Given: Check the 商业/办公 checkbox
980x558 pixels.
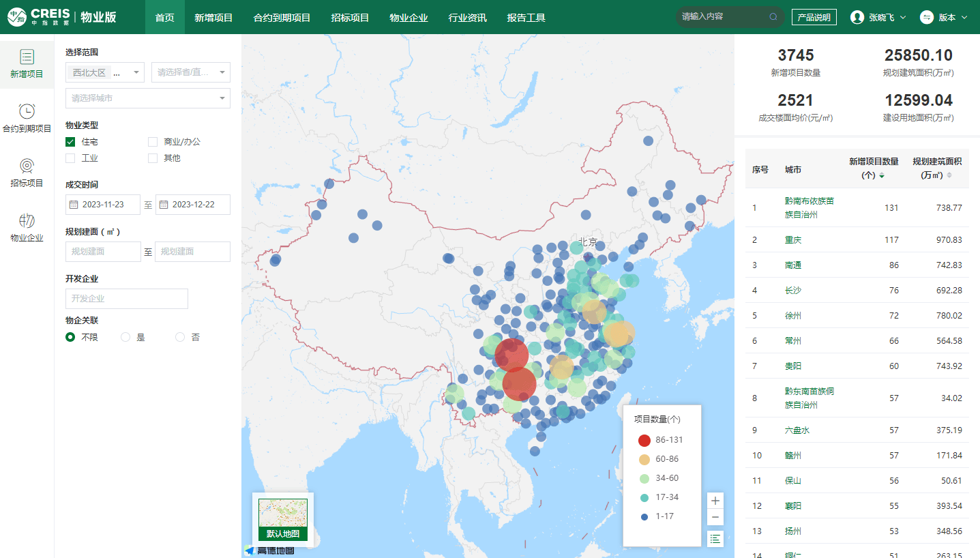Looking at the screenshot, I should [153, 142].
